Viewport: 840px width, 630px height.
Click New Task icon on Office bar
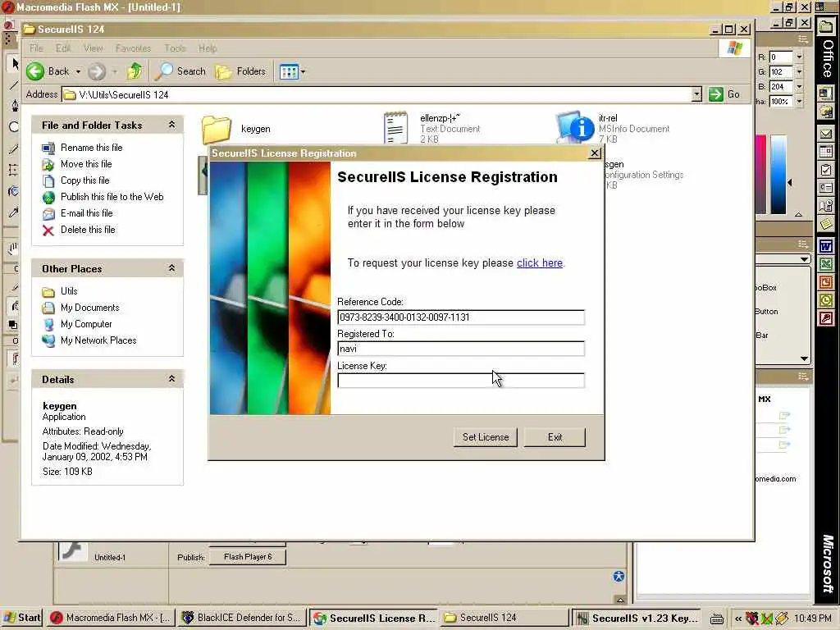click(825, 170)
